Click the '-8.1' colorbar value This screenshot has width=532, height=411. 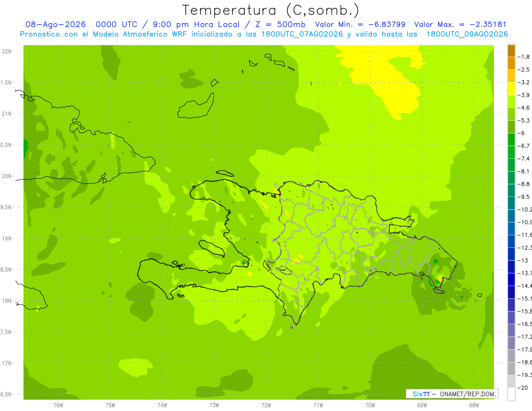pyautogui.click(x=524, y=171)
